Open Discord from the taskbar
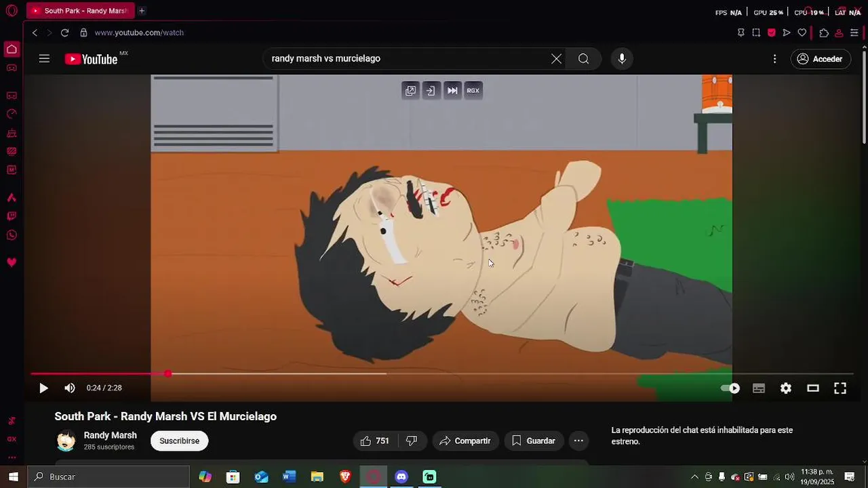Screen dimensions: 868x488 coord(401,477)
